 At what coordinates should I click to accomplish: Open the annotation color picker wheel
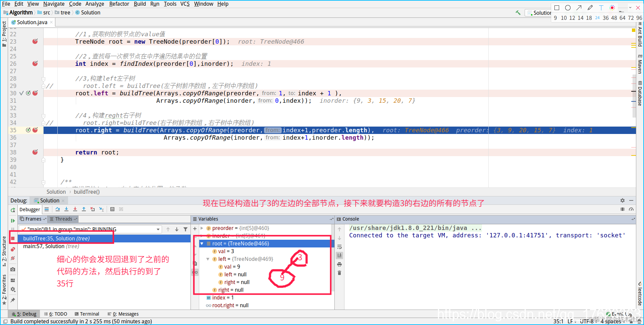(612, 8)
